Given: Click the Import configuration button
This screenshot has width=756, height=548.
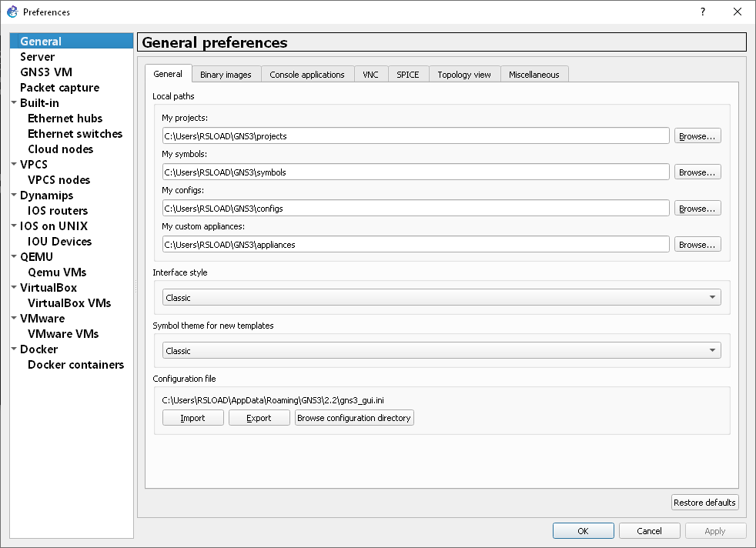Looking at the screenshot, I should 192,418.
